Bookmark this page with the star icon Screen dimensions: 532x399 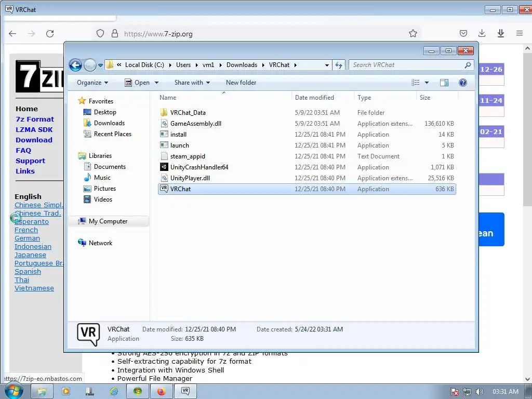[413, 33]
